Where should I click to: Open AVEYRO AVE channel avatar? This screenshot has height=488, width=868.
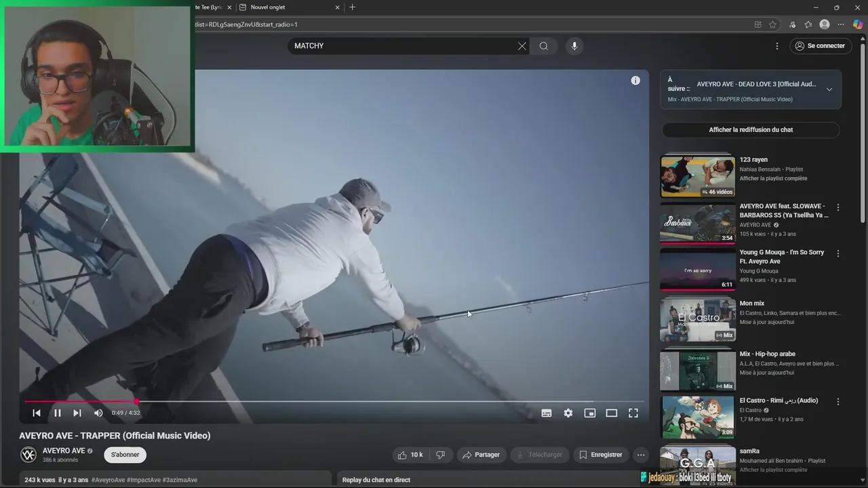click(28, 454)
